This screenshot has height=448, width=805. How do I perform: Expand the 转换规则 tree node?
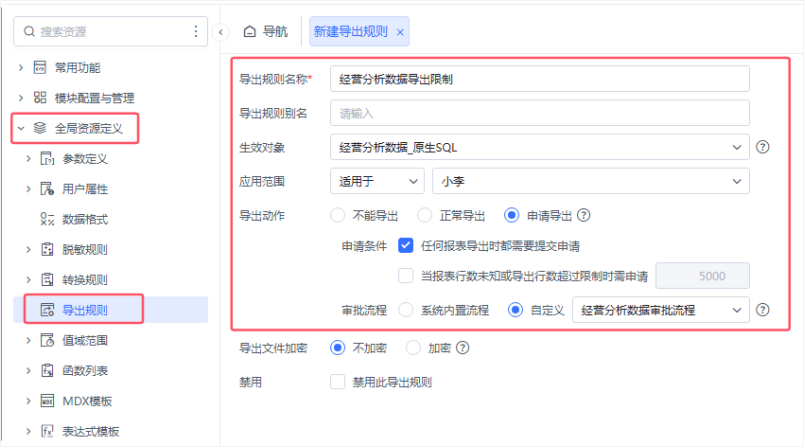[28, 280]
